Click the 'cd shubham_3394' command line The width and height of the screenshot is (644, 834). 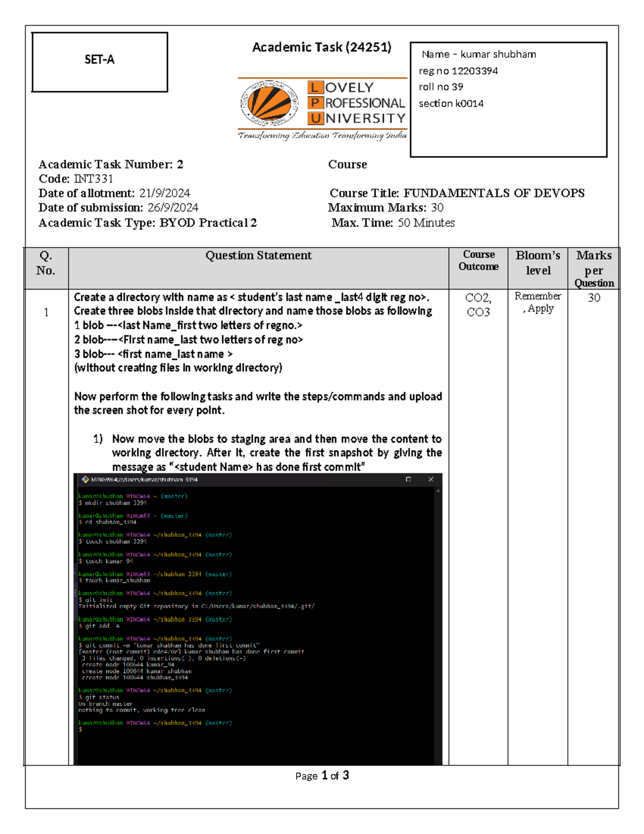coord(107,522)
